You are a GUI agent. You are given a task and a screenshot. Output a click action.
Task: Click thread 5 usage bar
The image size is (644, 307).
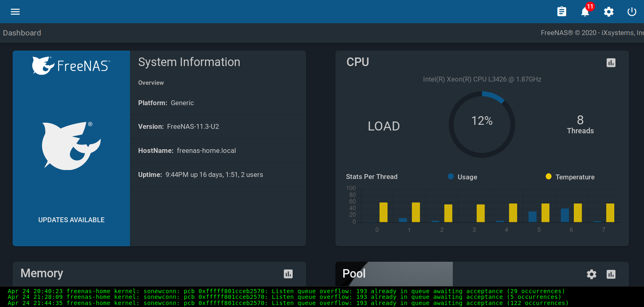click(532, 217)
